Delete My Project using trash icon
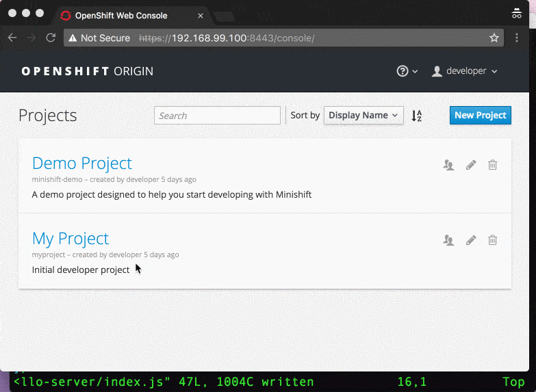Image resolution: width=536 pixels, height=392 pixels. [493, 240]
